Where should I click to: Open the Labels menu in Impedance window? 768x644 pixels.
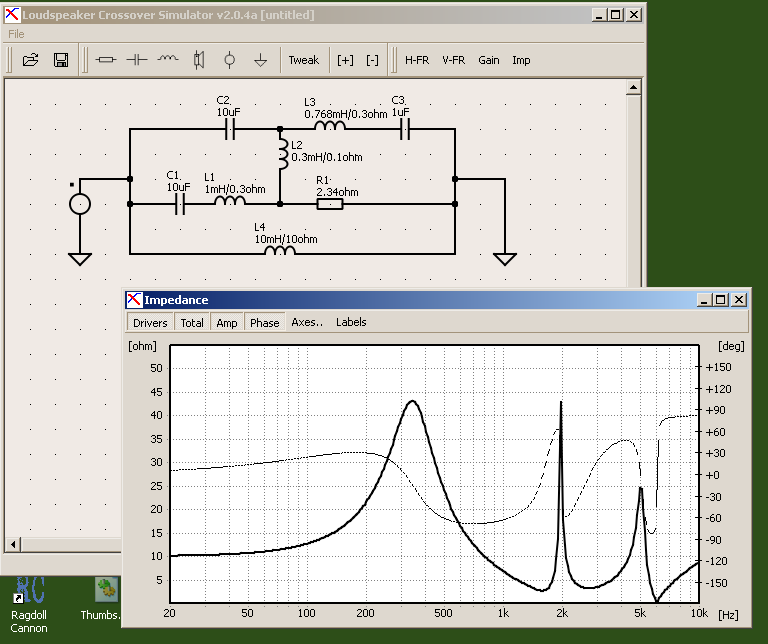(x=351, y=322)
